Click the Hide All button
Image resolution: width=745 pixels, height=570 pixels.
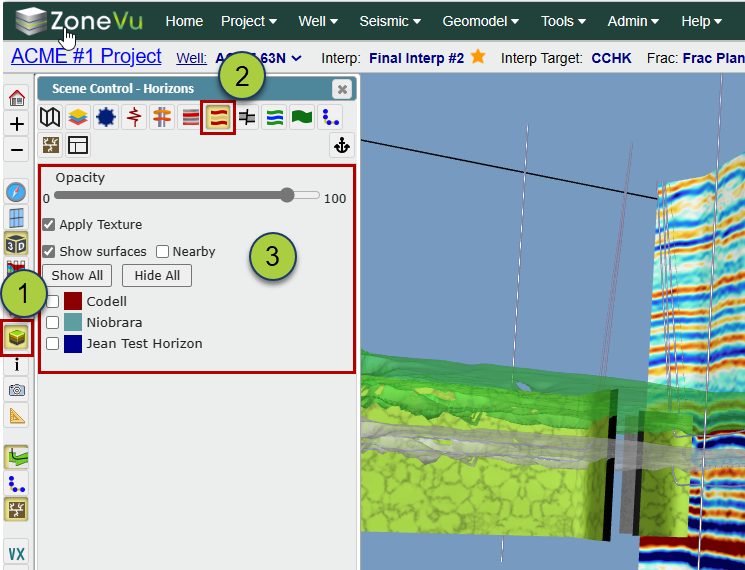(157, 276)
